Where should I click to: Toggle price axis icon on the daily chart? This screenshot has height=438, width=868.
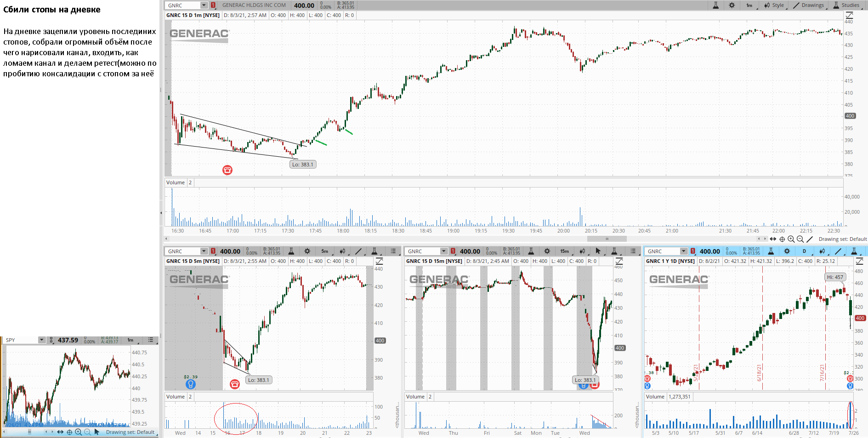859,261
